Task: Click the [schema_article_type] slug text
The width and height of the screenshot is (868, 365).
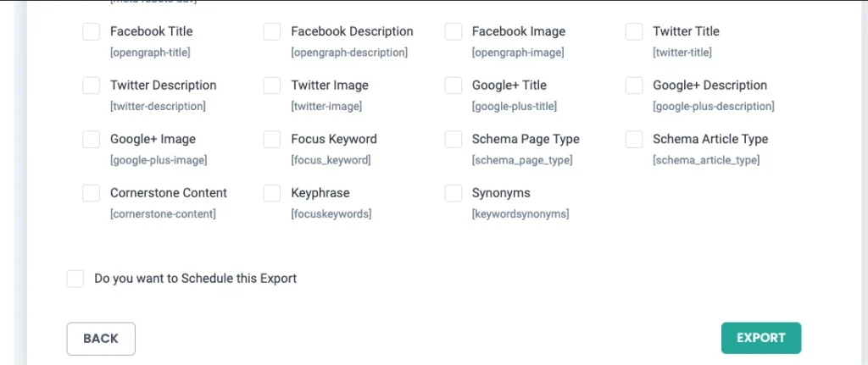Action: tap(706, 160)
